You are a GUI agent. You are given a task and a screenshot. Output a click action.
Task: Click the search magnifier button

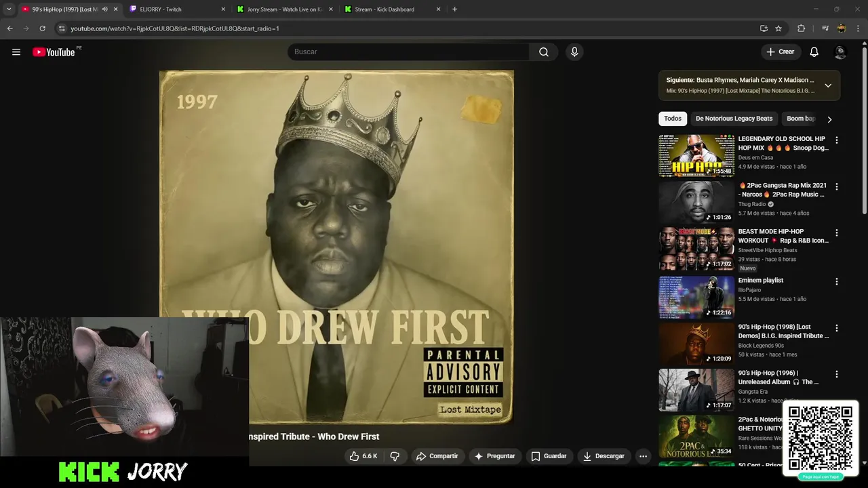pos(544,52)
